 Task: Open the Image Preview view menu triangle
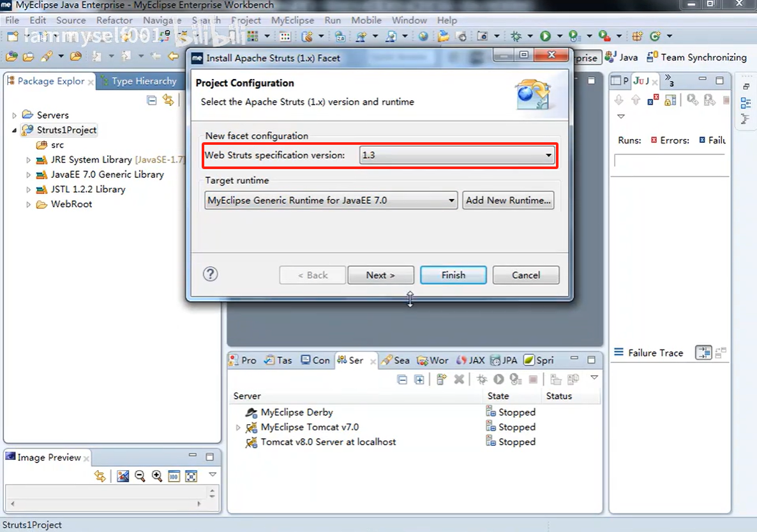tap(213, 475)
